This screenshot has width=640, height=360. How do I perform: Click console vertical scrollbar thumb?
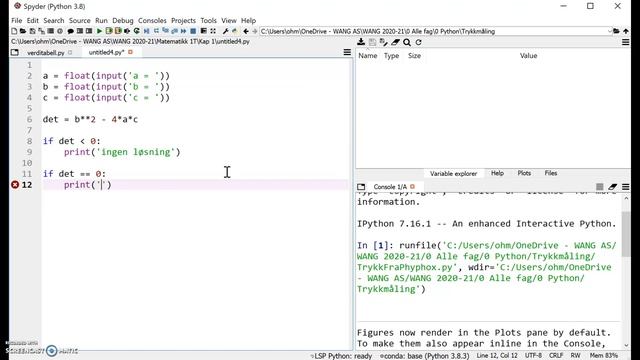pos(626,234)
